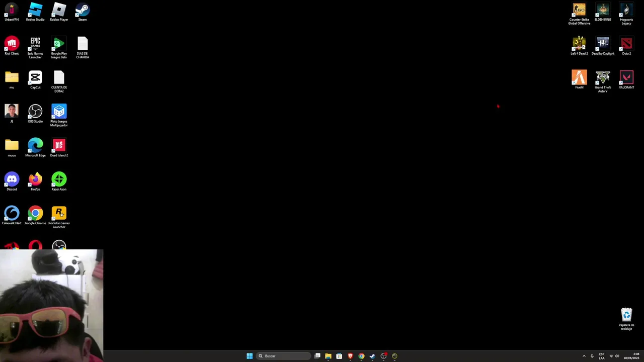Open the Roblox Player shortcut
Viewport: 644px width, 362px height.
pos(59,12)
